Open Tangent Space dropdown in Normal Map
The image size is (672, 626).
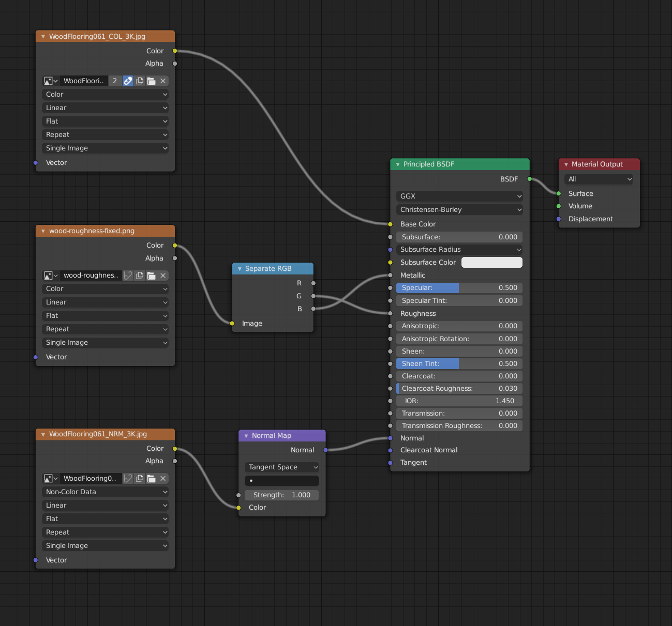(282, 467)
